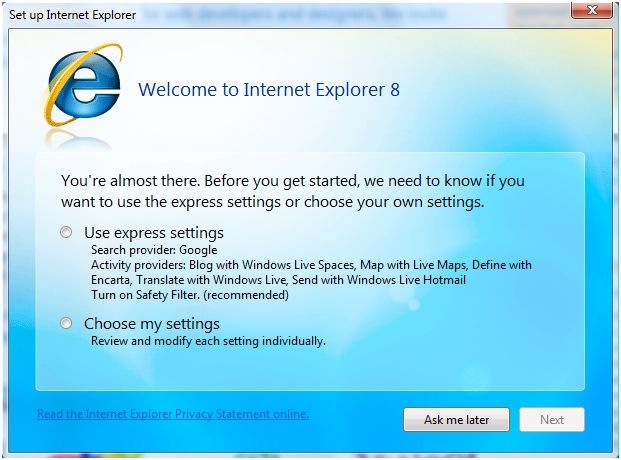
Task: Click the "Search provider: Google" line
Action: tap(154, 250)
